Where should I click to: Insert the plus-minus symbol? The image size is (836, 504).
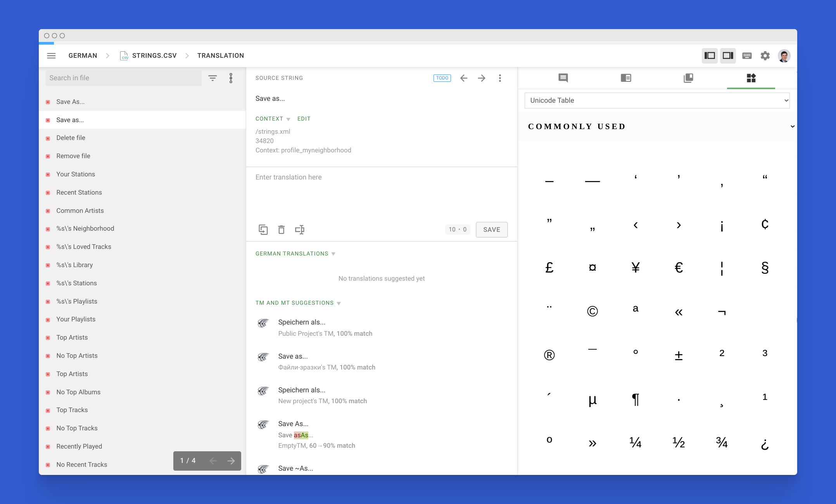(x=679, y=355)
